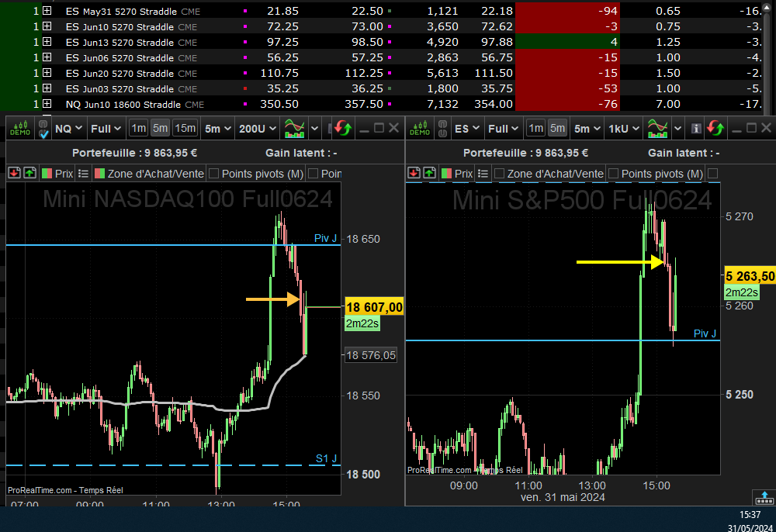Screen dimensions: 776x532
Task: Click Zone d'Achat/Vente color icon in NQ chart
Action: tap(99, 174)
